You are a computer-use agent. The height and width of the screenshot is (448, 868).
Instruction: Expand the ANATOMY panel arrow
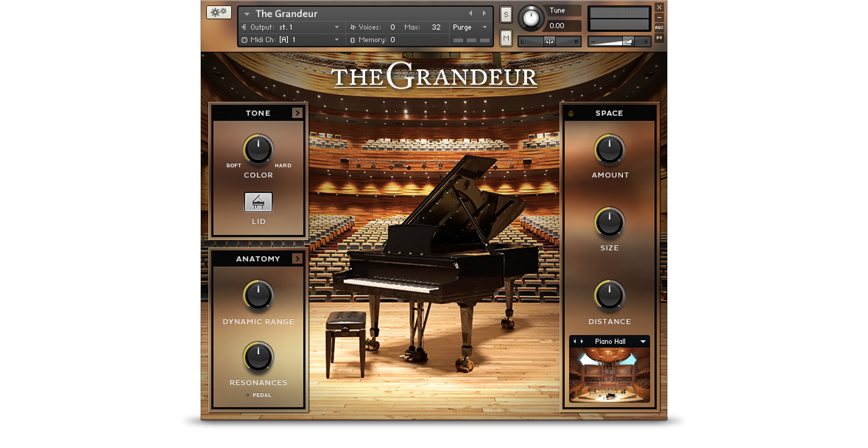point(297,259)
